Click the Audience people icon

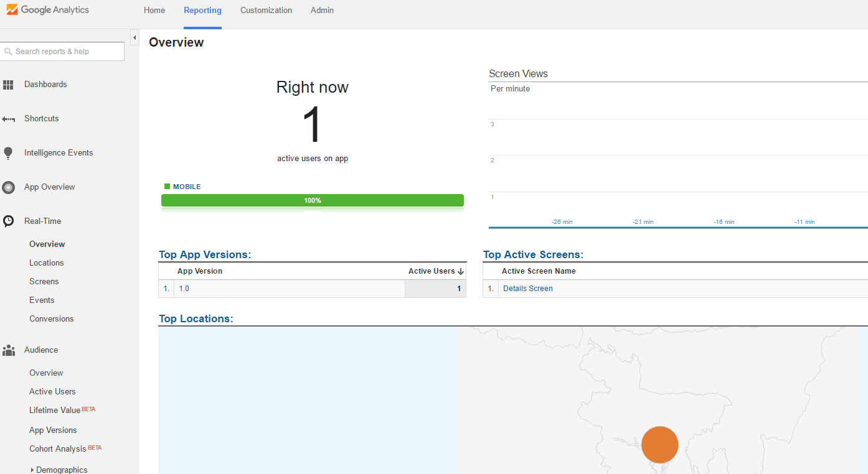coord(8,350)
